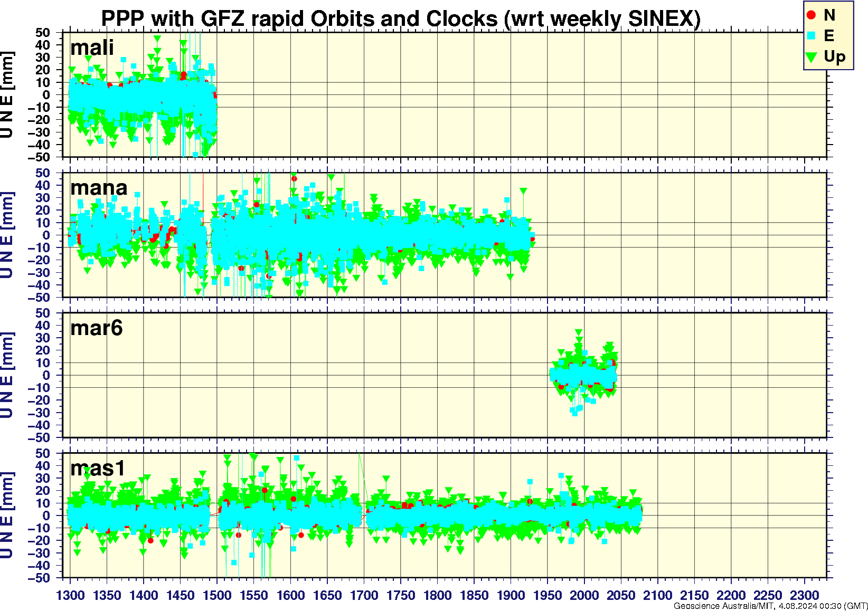
Task: Click x-axis tick label 1600
Action: click(290, 595)
